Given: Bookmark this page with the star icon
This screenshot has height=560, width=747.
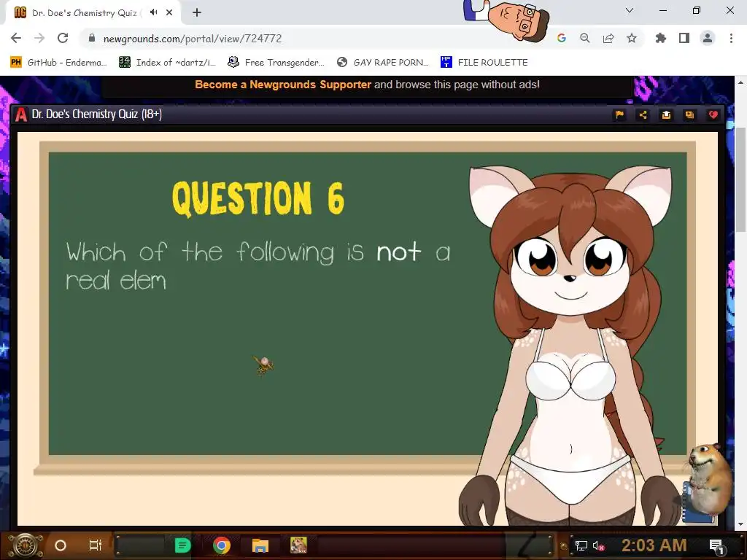Looking at the screenshot, I should [632, 38].
